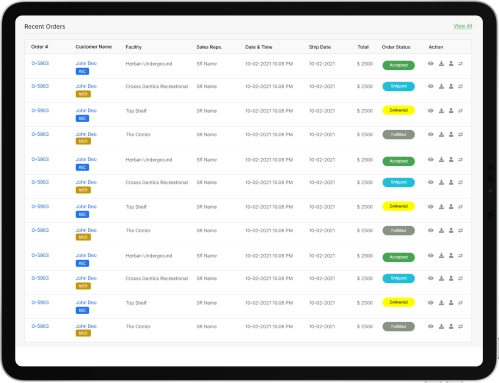Click the blue Shipped status badge in second row
This screenshot has width=499, height=383.
point(398,86)
